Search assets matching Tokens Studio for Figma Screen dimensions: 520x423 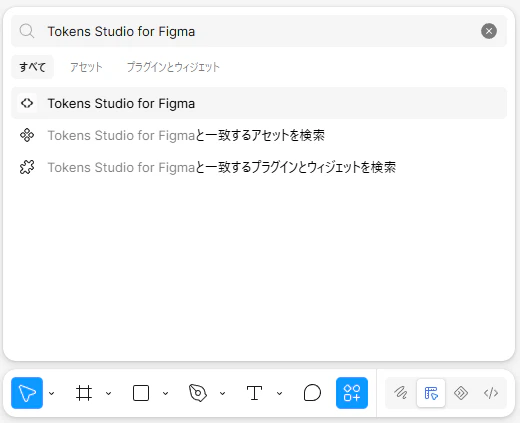pos(259,135)
